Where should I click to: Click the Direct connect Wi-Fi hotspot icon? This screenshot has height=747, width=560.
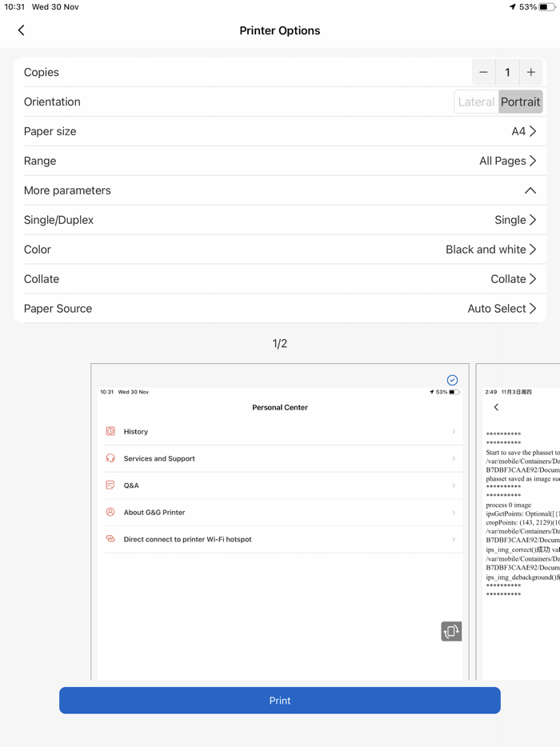(110, 539)
